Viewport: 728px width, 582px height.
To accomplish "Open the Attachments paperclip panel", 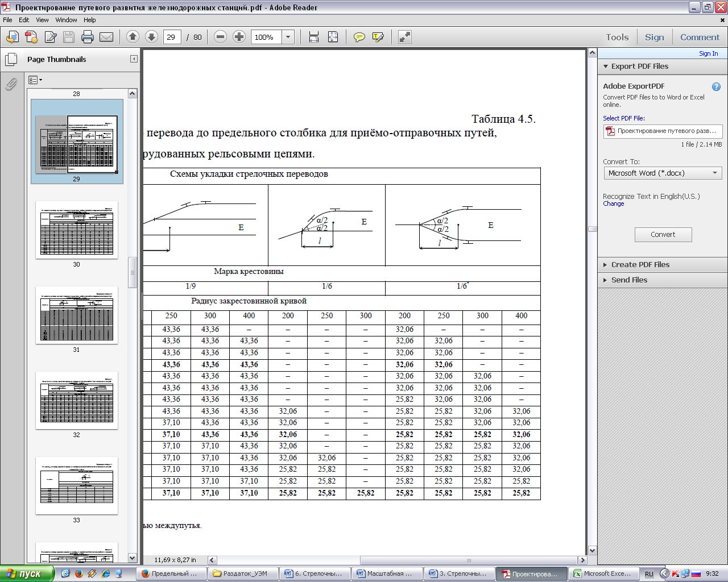I will point(11,84).
